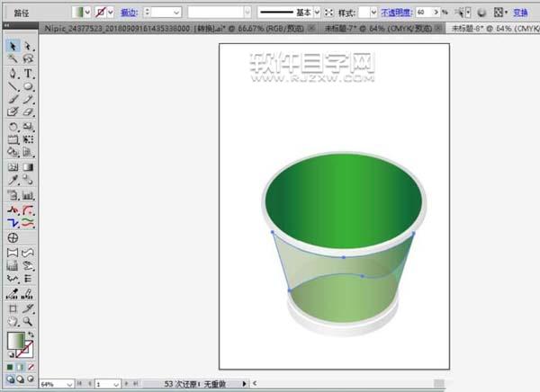The height and width of the screenshot is (392, 540).
Task: Choose the Column Graph tool
Action: coord(28,195)
